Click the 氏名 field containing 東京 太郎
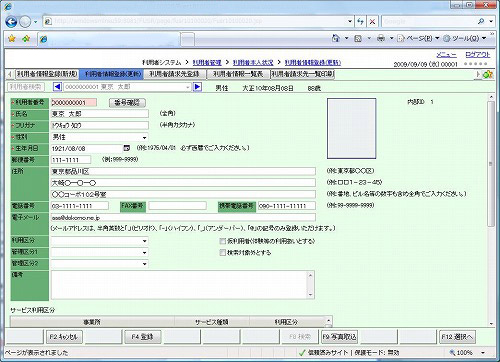 (x=99, y=114)
